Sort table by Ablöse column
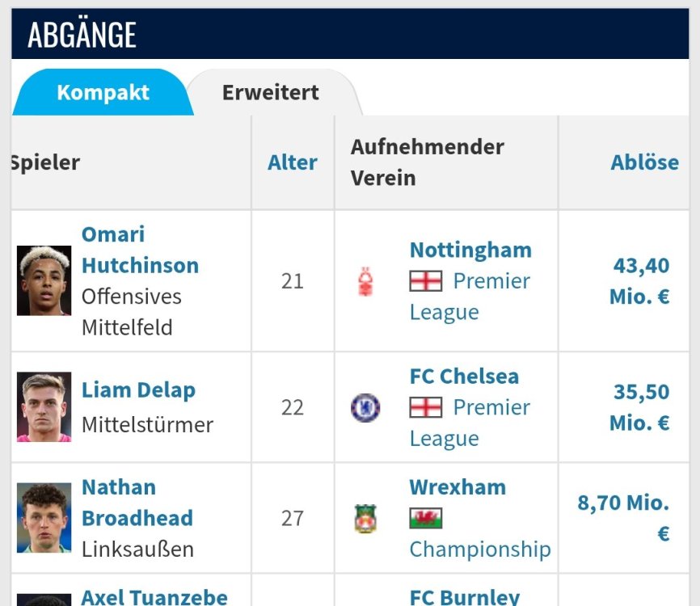Image resolution: width=700 pixels, height=606 pixels. pyautogui.click(x=644, y=162)
